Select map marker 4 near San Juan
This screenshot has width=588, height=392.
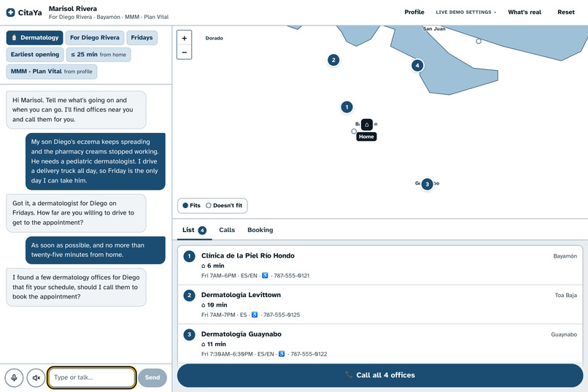click(417, 65)
